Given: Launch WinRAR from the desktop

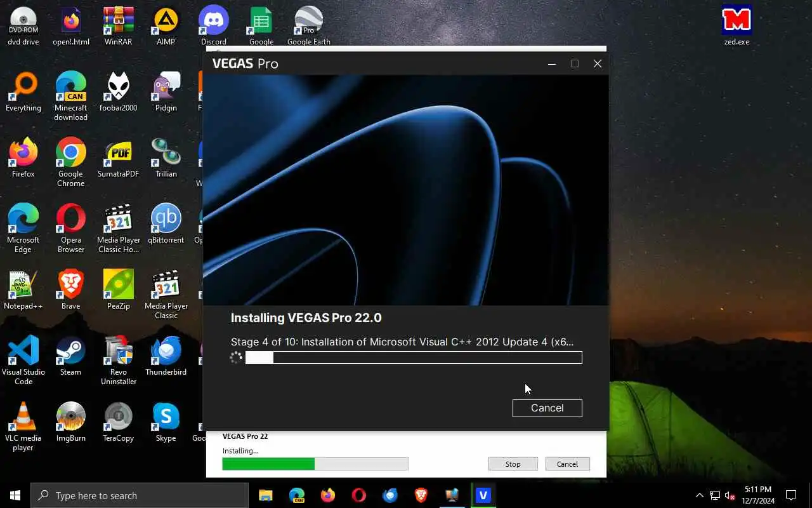Looking at the screenshot, I should click(x=119, y=26).
